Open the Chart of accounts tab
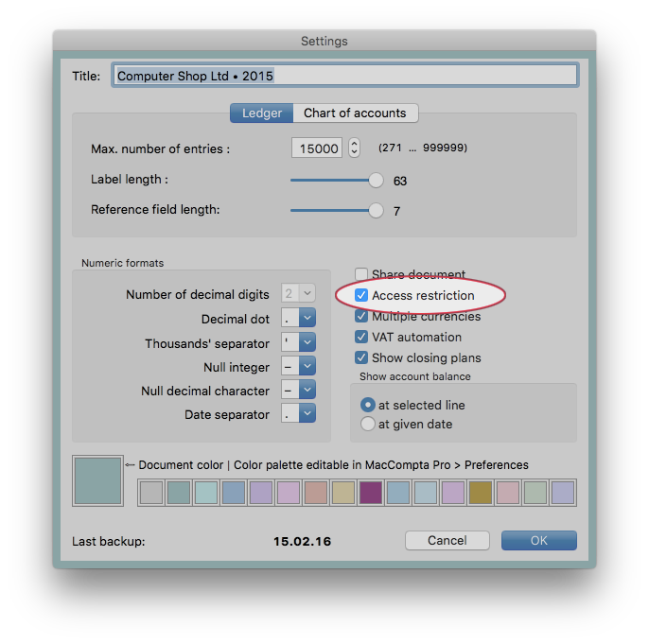 [355, 113]
